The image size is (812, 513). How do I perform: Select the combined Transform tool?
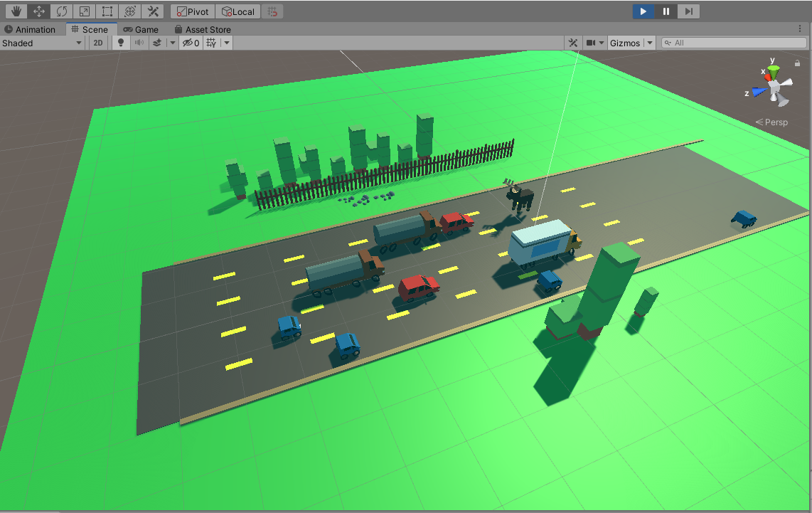point(130,11)
